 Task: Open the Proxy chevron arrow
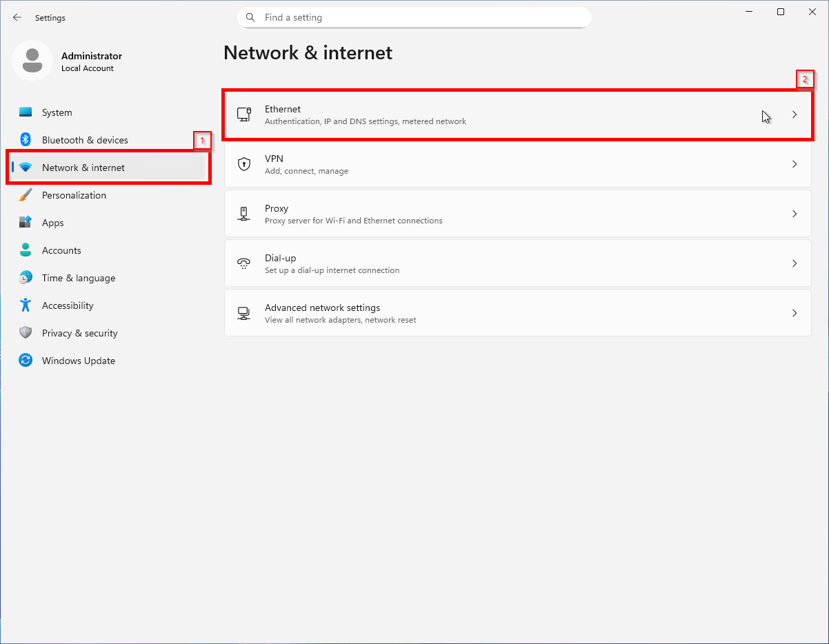pos(795,214)
